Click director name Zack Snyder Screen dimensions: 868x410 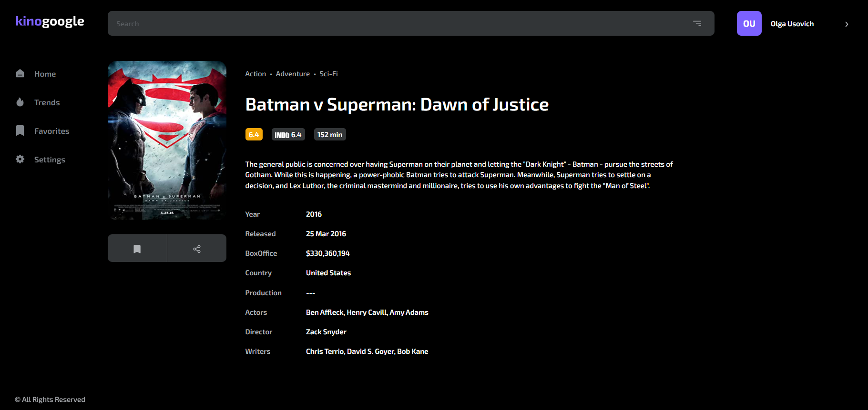coord(326,332)
